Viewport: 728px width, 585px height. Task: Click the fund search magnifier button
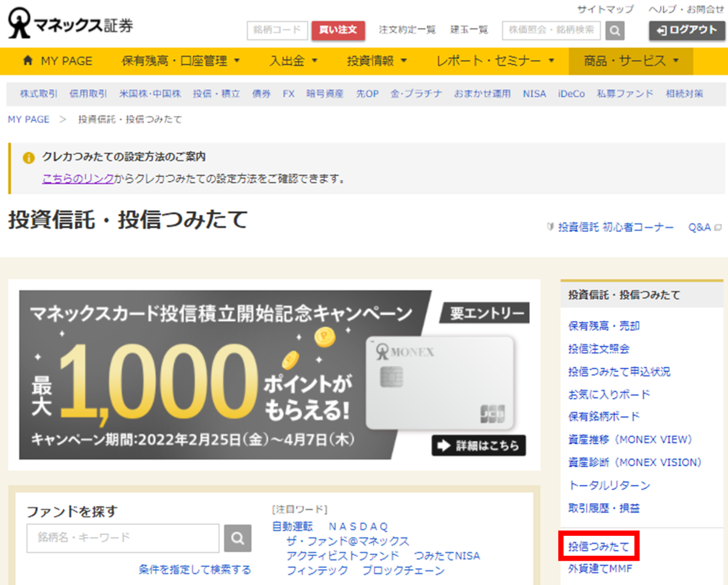coord(238,538)
